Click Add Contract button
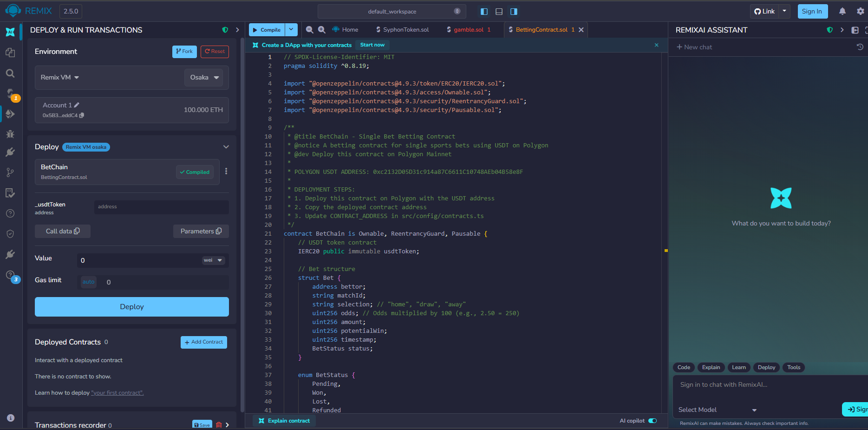 (204, 342)
